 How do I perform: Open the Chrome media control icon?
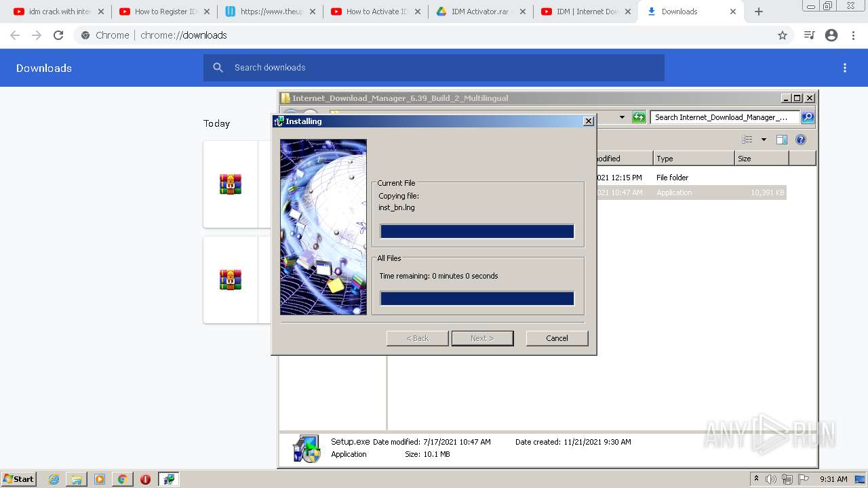[x=809, y=35]
